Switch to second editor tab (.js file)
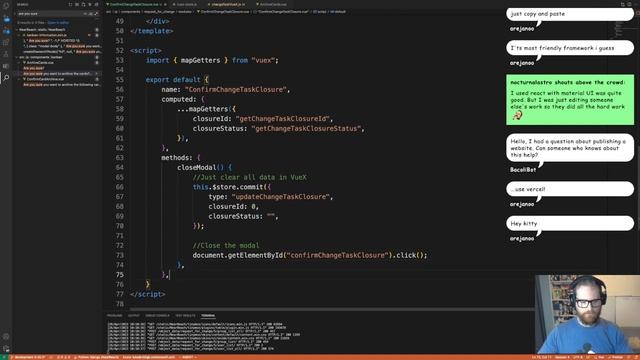The image size is (640, 360). [x=186, y=4]
